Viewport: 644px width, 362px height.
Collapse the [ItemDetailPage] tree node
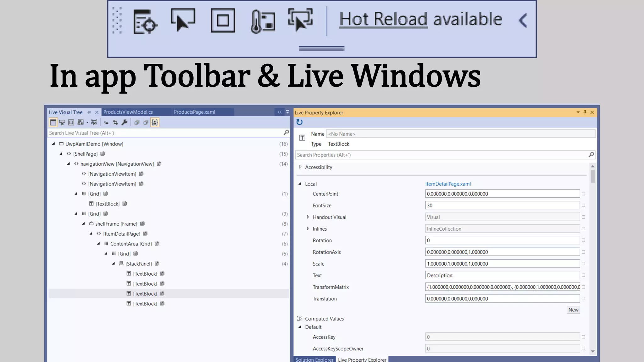click(91, 233)
